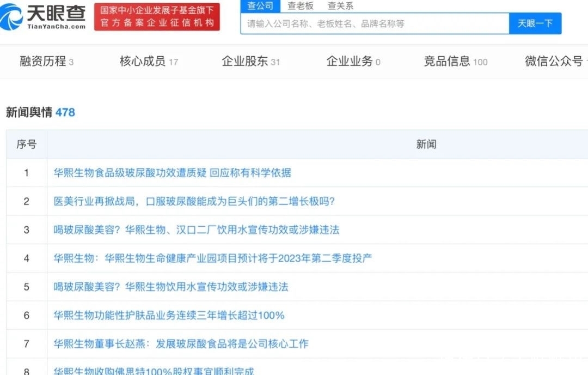The image size is (588, 375).
Task: Click inside the company search input field
Action: pyautogui.click(x=373, y=24)
